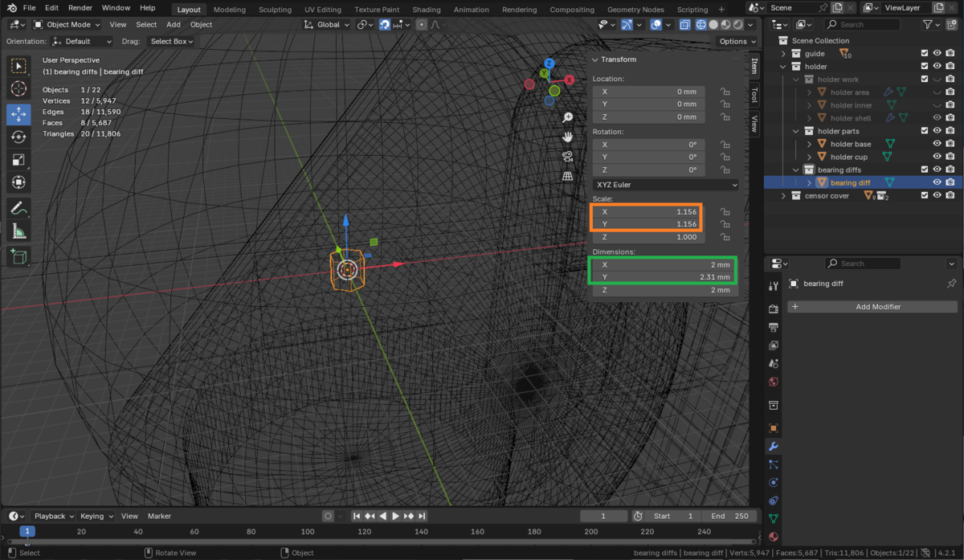Open the Object Mode dropdown
964x560 pixels.
(x=67, y=24)
